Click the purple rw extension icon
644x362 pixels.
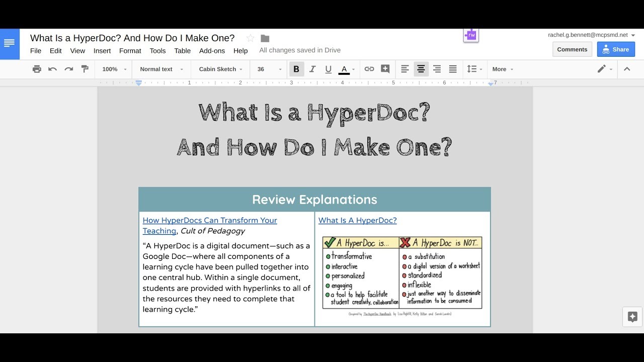coord(471,35)
